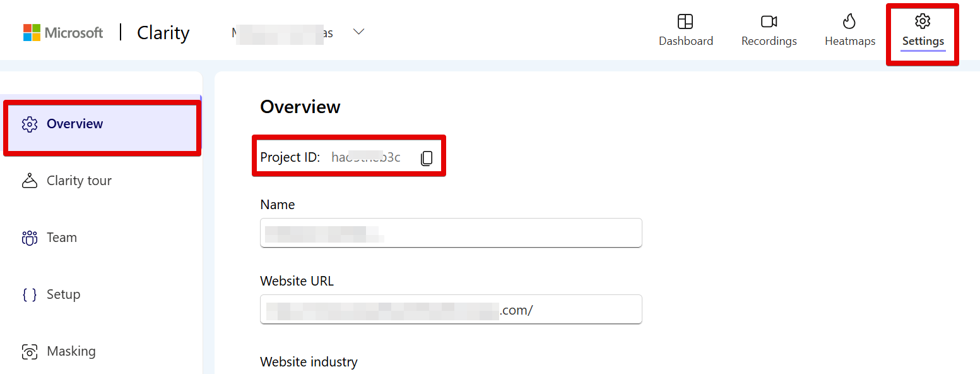Select Masking from the sidebar menu
980x374 pixels.
click(x=71, y=351)
